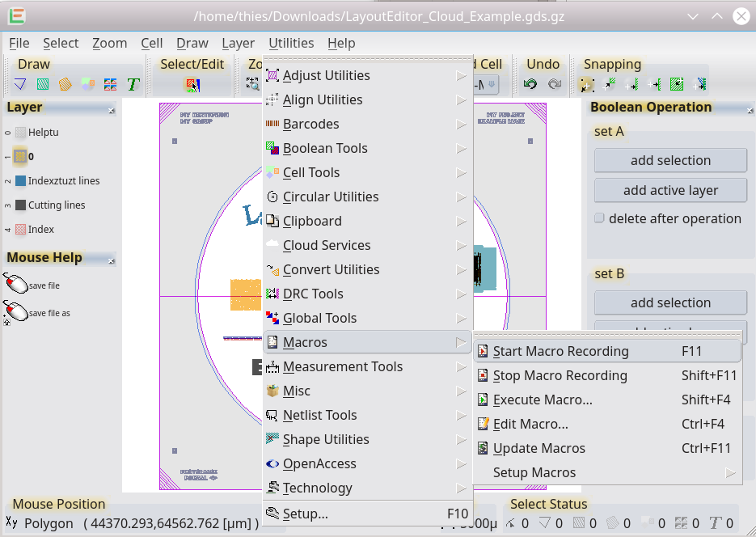
Task: Click the Undo arrow icon
Action: pos(530,84)
